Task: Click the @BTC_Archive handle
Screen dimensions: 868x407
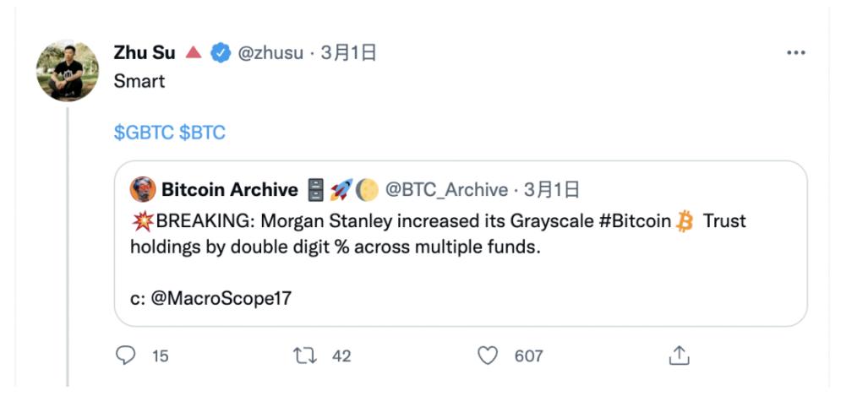Action: click(x=446, y=189)
